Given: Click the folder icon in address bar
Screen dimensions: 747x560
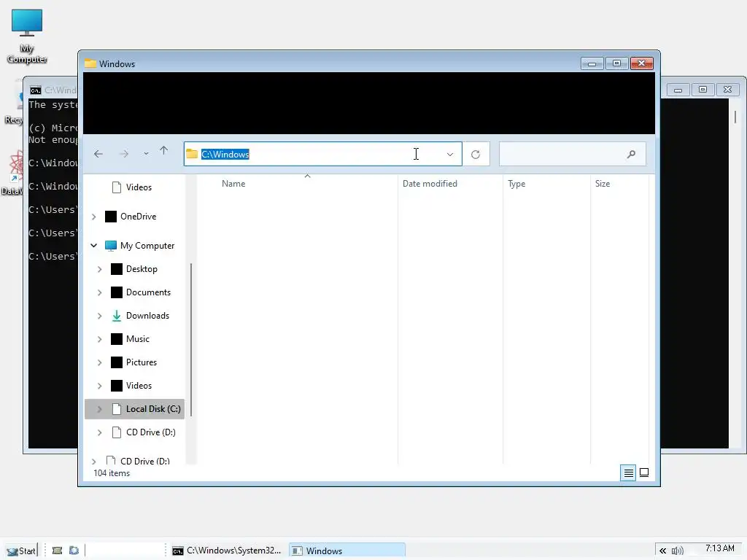Looking at the screenshot, I should coord(192,154).
